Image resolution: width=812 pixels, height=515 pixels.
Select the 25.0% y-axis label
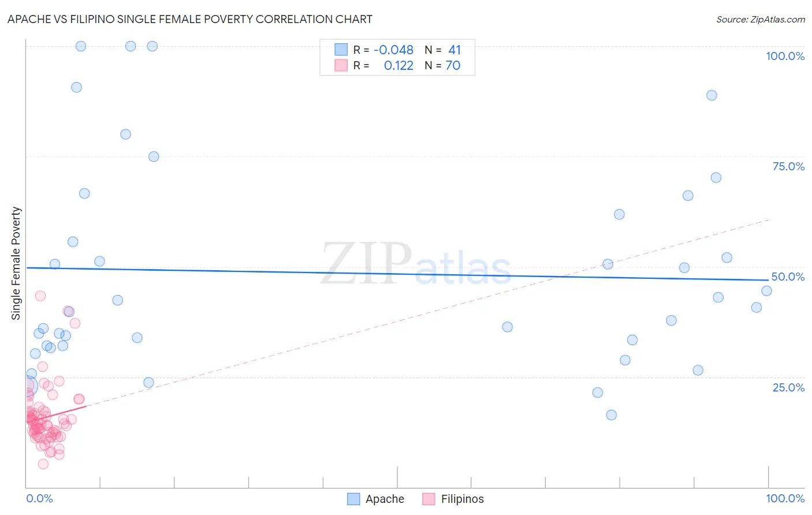point(788,387)
